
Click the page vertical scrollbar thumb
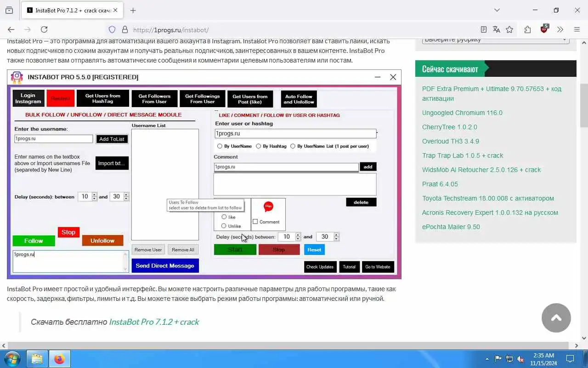coord(584,105)
